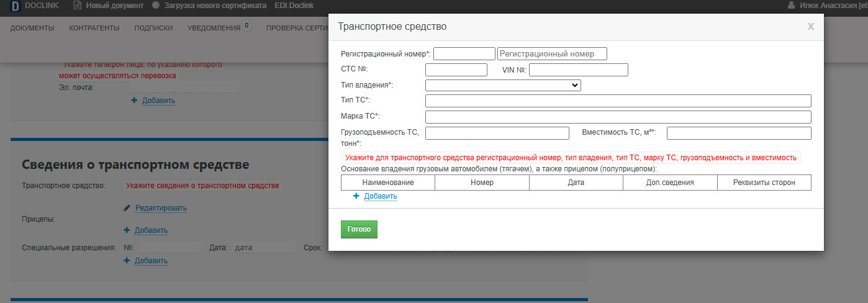This screenshot has width=868, height=303.
Task: Click the Грузоподъемность ТС input field
Action: tap(497, 133)
